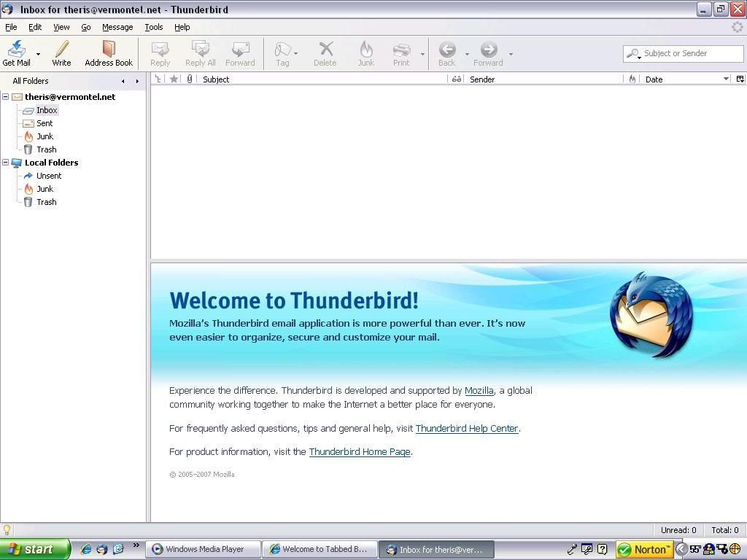Click the Reply All toolbar button

pos(201,54)
